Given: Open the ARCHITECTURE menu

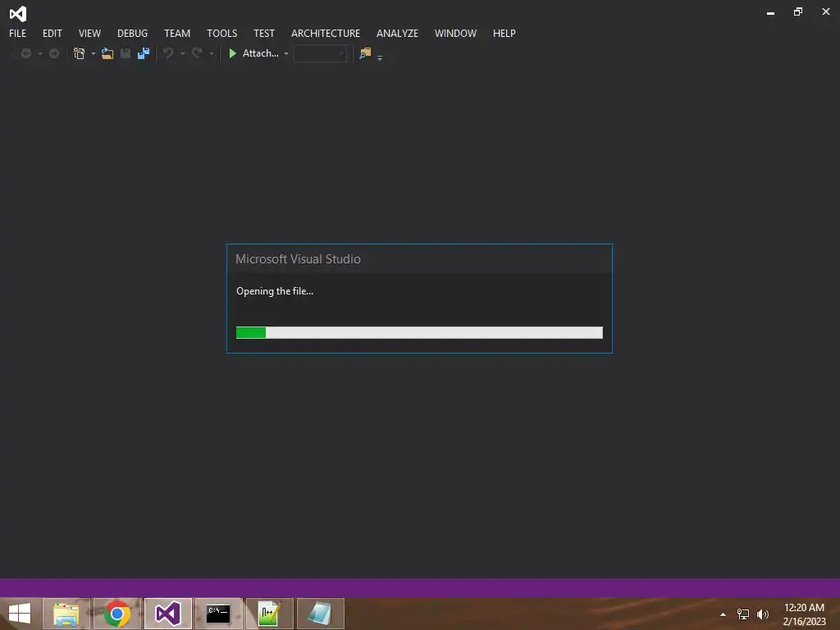Looking at the screenshot, I should (x=325, y=33).
